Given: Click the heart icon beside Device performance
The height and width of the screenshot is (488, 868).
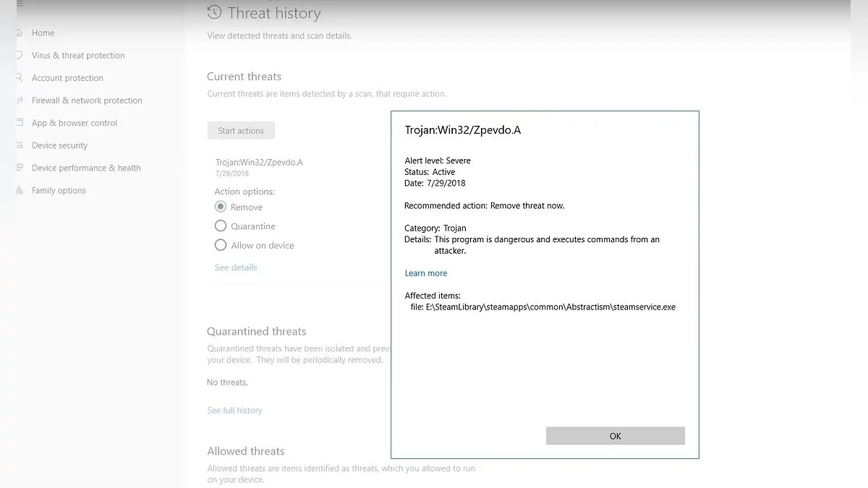Looking at the screenshot, I should tap(20, 168).
